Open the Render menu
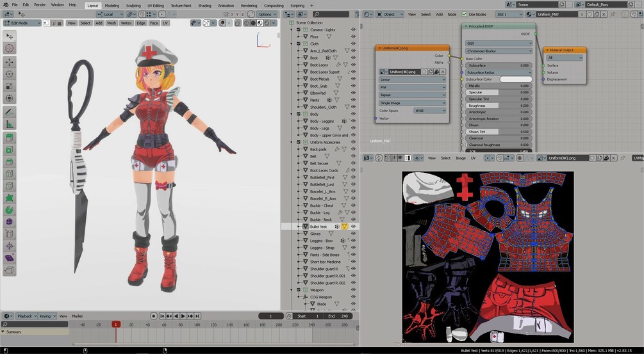644x354 pixels. pyautogui.click(x=40, y=5)
